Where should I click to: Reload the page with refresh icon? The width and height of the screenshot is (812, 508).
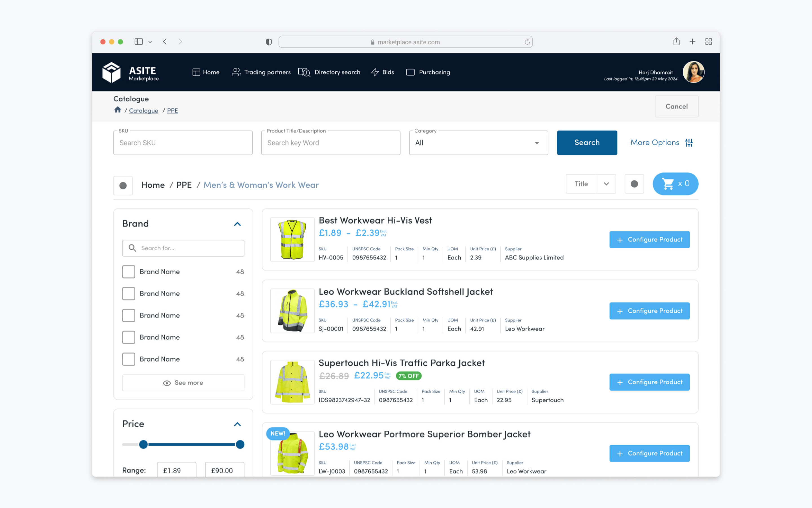527,42
